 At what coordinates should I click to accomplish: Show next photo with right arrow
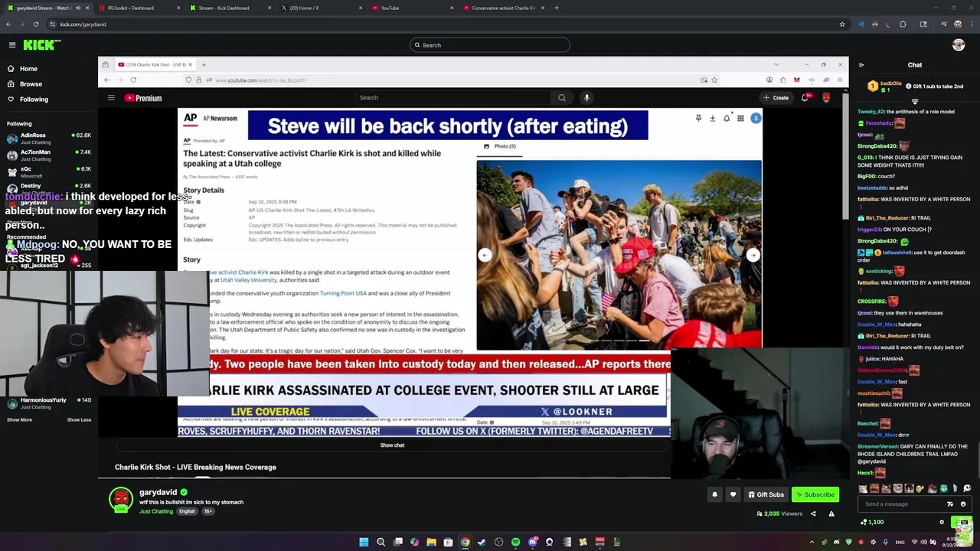click(x=753, y=256)
